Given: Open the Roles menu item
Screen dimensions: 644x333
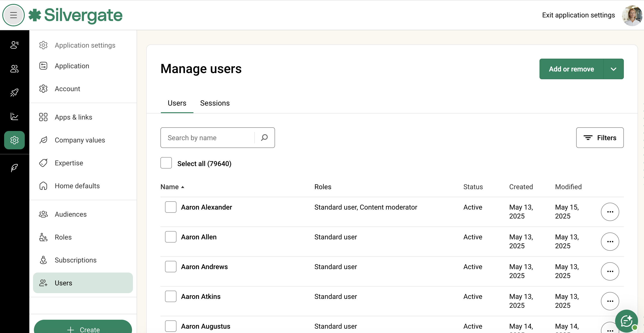Looking at the screenshot, I should pos(63,237).
